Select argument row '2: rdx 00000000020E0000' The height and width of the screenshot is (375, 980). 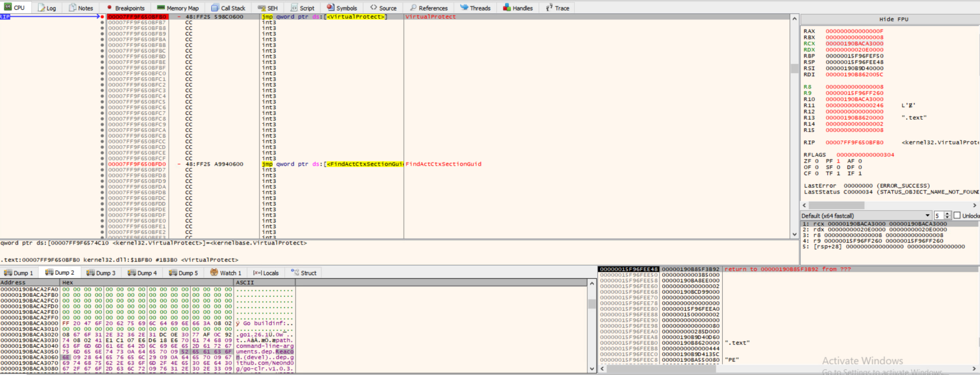(x=890, y=230)
